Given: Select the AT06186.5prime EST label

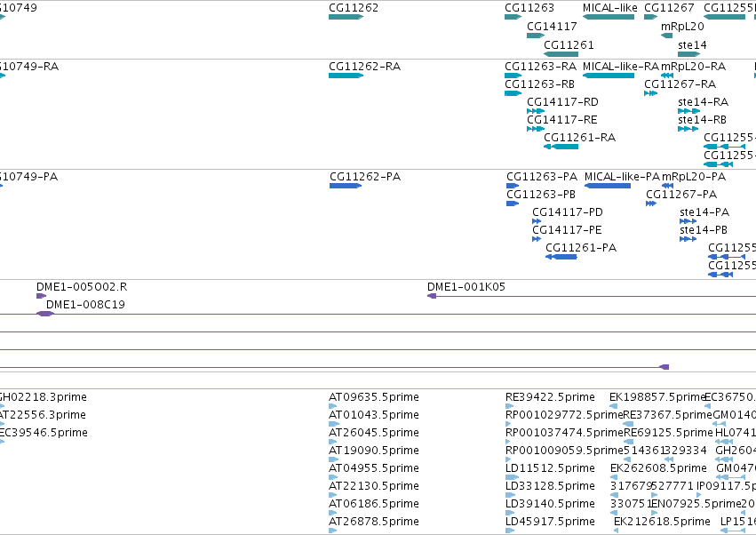Looking at the screenshot, I should (x=374, y=504).
